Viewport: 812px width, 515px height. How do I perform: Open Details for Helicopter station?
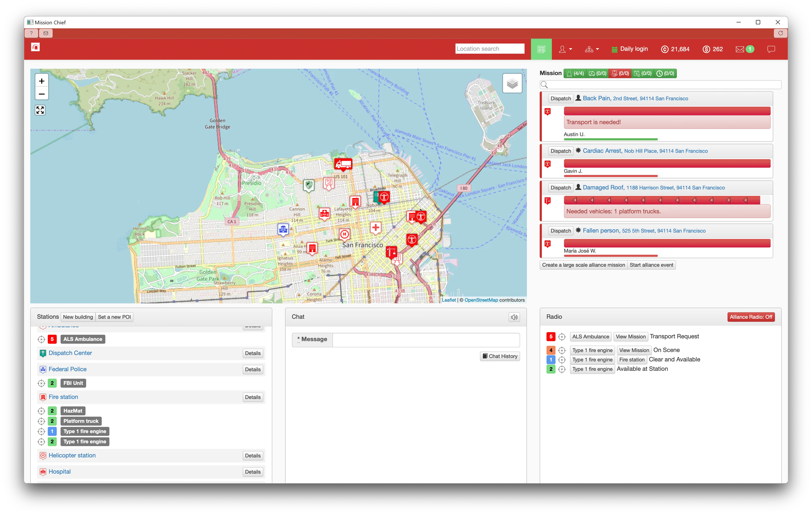(252, 456)
